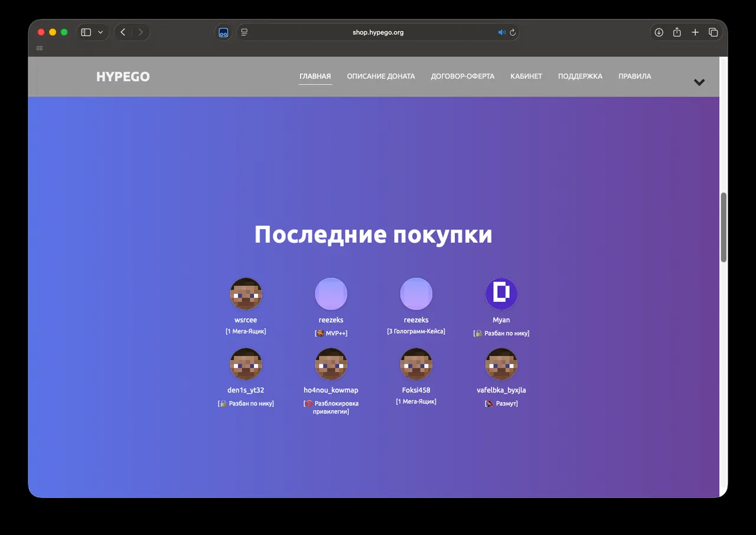
Task: Click the Share icon in Safari toolbar
Action: coord(677,33)
